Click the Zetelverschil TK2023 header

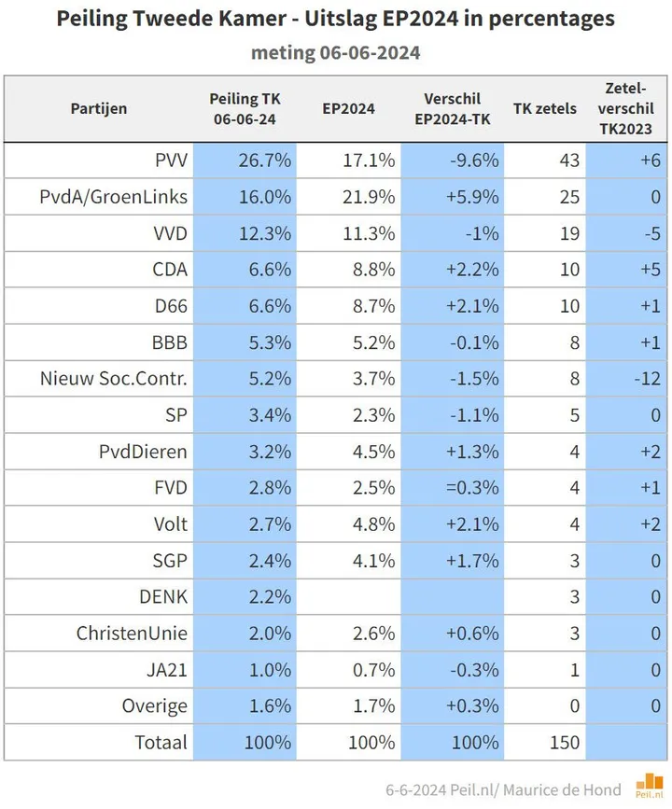pos(625,109)
